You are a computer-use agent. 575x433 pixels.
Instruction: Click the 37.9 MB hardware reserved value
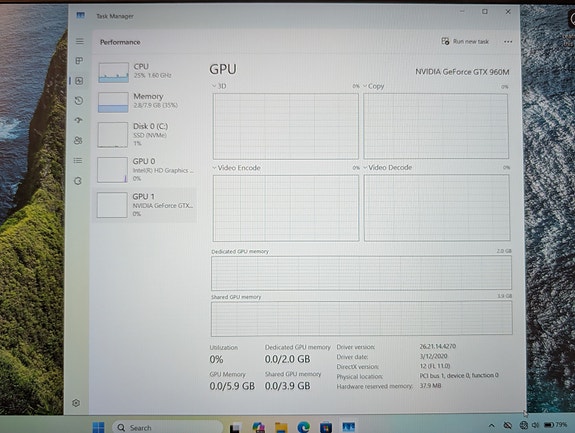pyautogui.click(x=431, y=386)
